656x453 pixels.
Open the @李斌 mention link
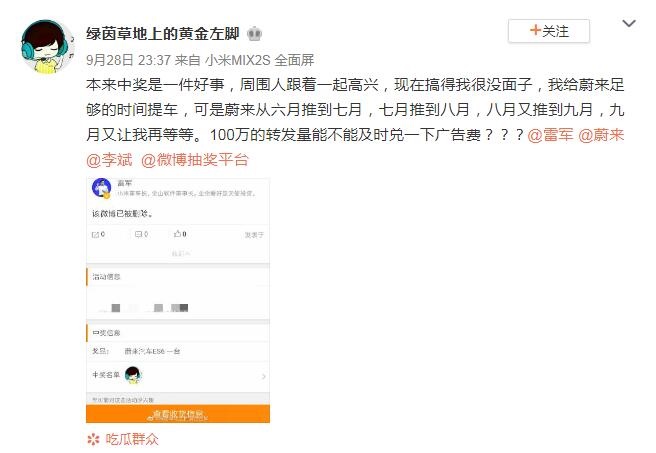[109, 160]
